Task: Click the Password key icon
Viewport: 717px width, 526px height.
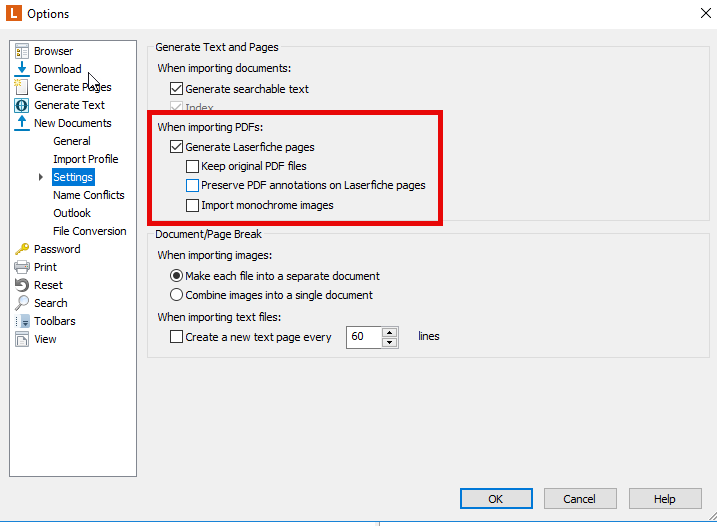Action: 21,249
